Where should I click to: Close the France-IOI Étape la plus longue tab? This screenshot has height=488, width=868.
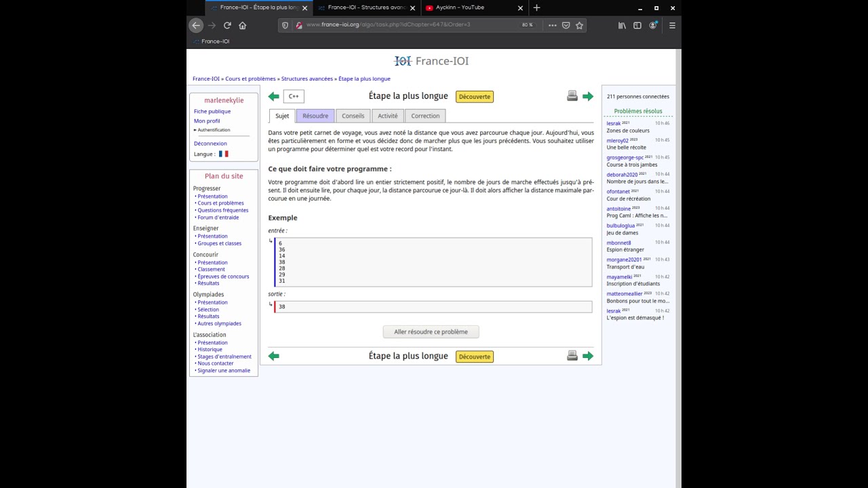click(x=304, y=8)
